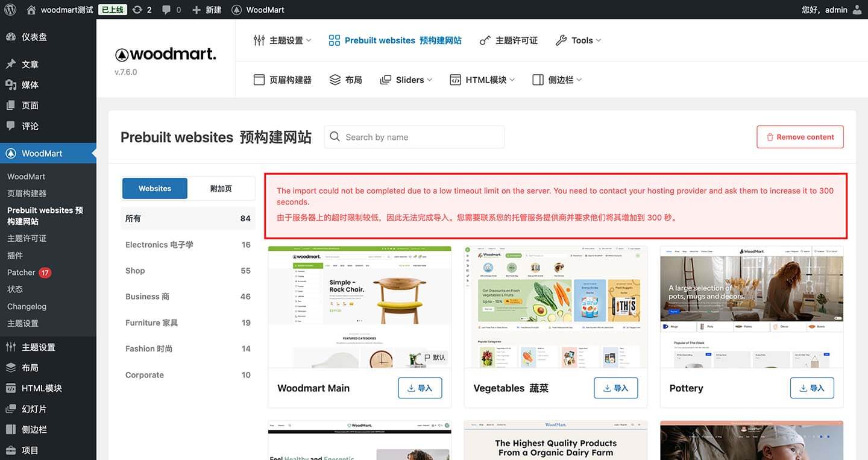This screenshot has height=460, width=868.
Task: Select the Websites tab
Action: click(x=155, y=188)
